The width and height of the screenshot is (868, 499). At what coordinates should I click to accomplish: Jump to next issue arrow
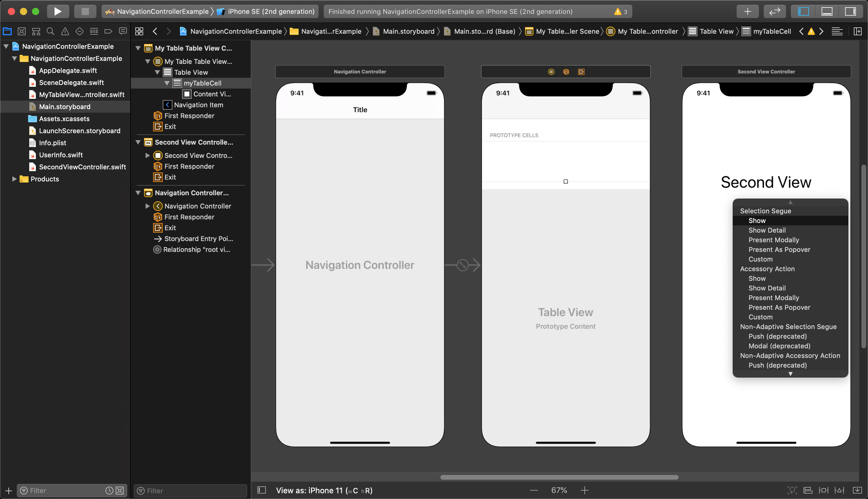821,32
